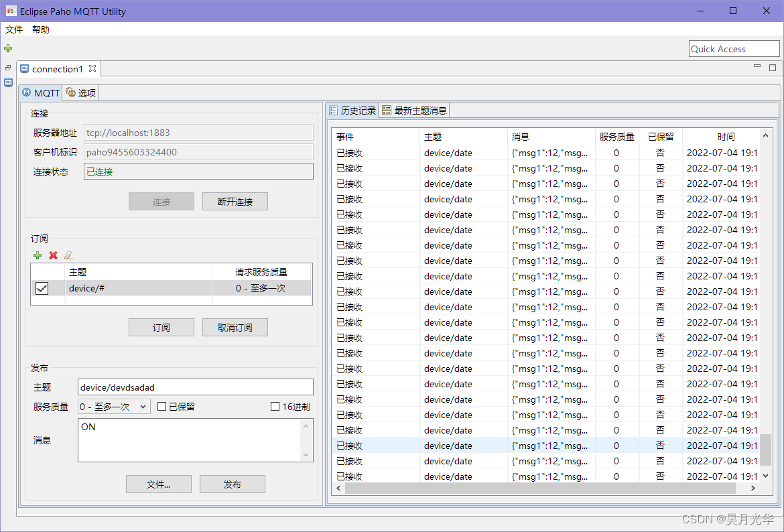784x532 pixels.
Task: Select the highlighted 已接收 history row
Action: (545, 446)
